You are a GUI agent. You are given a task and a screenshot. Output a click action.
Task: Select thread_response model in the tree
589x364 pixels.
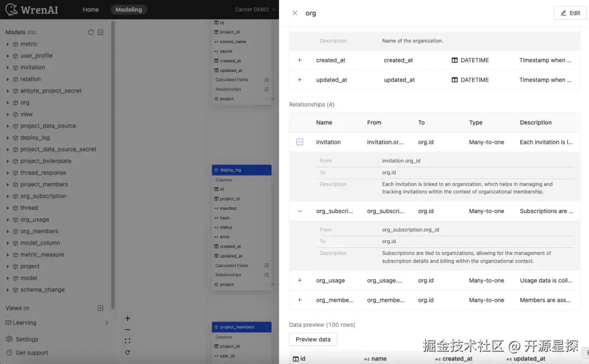coord(43,173)
